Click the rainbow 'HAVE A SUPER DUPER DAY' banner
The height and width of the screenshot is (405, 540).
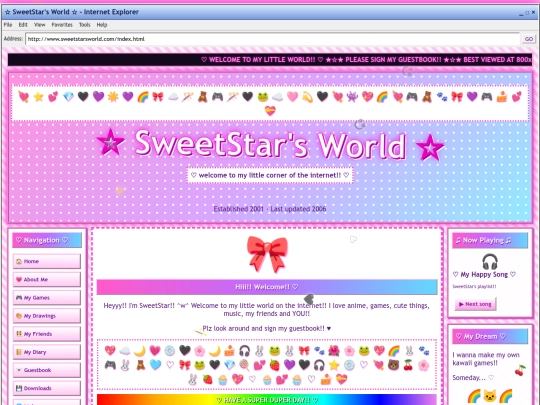click(x=267, y=399)
